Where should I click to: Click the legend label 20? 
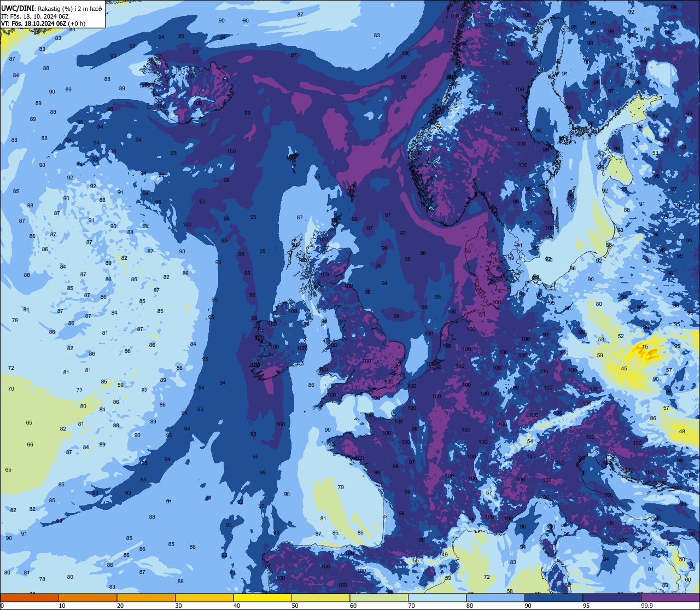120,606
